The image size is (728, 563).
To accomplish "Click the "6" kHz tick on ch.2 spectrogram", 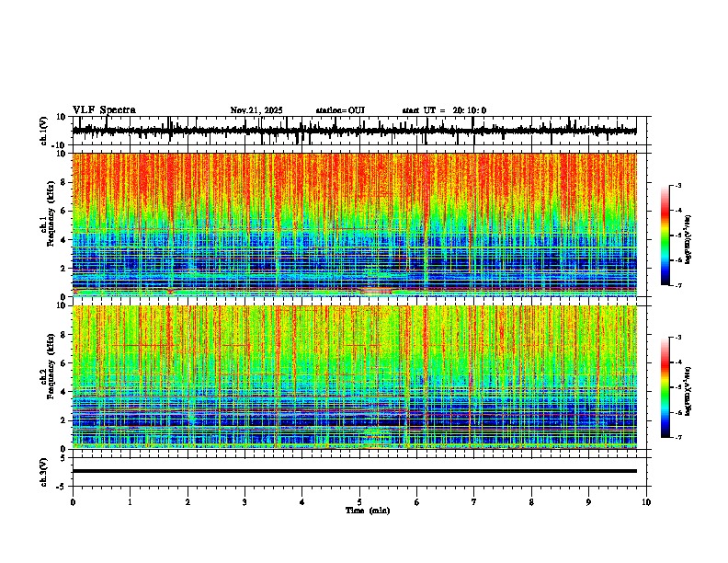I will [x=64, y=362].
